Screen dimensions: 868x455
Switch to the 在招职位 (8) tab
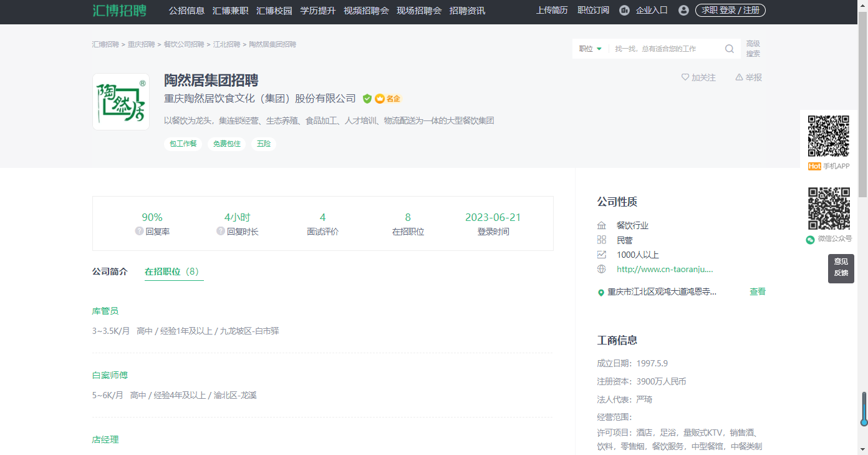pyautogui.click(x=174, y=272)
